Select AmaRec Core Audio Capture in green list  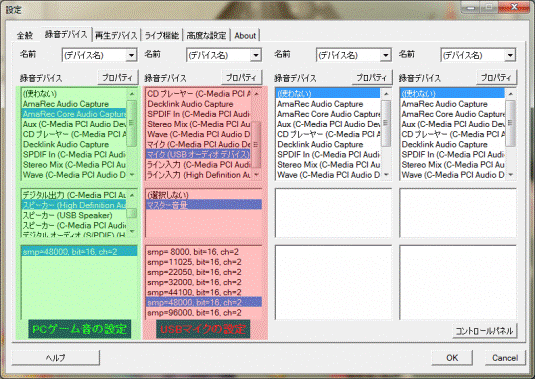click(x=74, y=114)
